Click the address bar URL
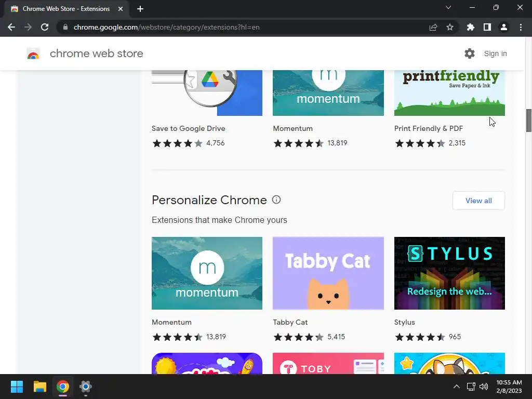The height and width of the screenshot is (399, 532). [x=167, y=27]
